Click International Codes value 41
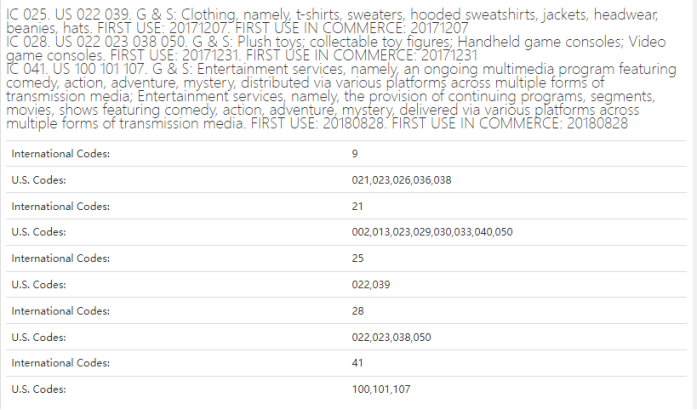Viewport: 697px width, 410px height. point(357,363)
